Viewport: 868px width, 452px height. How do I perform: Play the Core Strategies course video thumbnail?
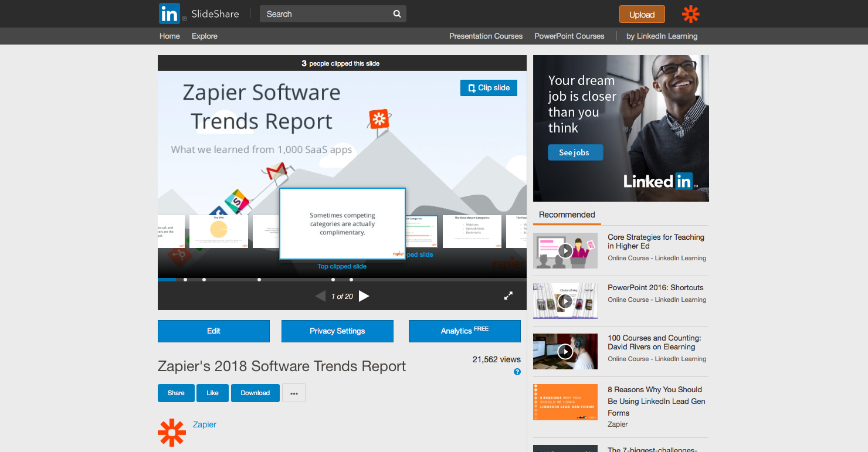coord(565,251)
